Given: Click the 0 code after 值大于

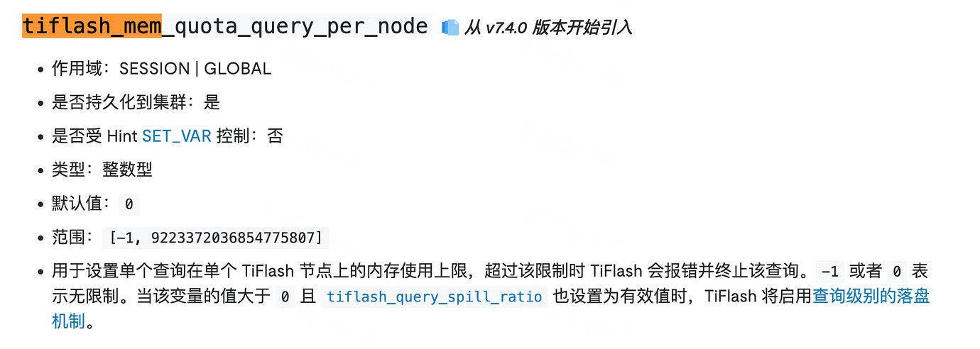Looking at the screenshot, I should click(284, 297).
